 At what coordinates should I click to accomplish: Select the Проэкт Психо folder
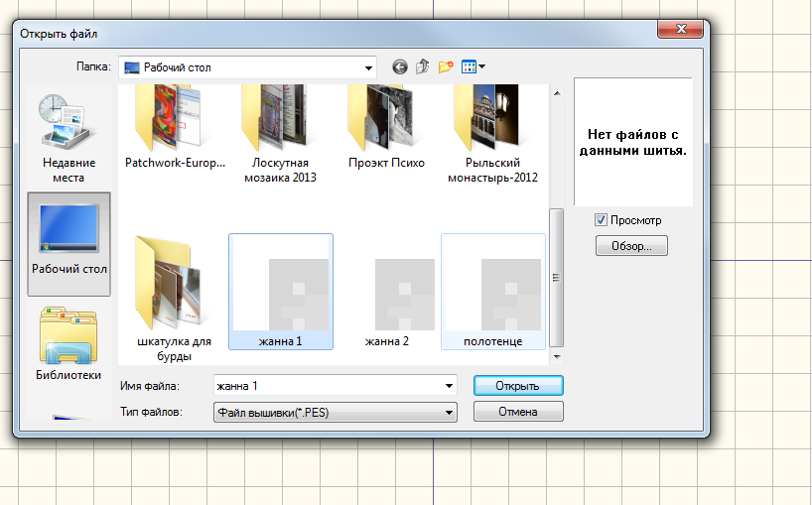pyautogui.click(x=386, y=127)
